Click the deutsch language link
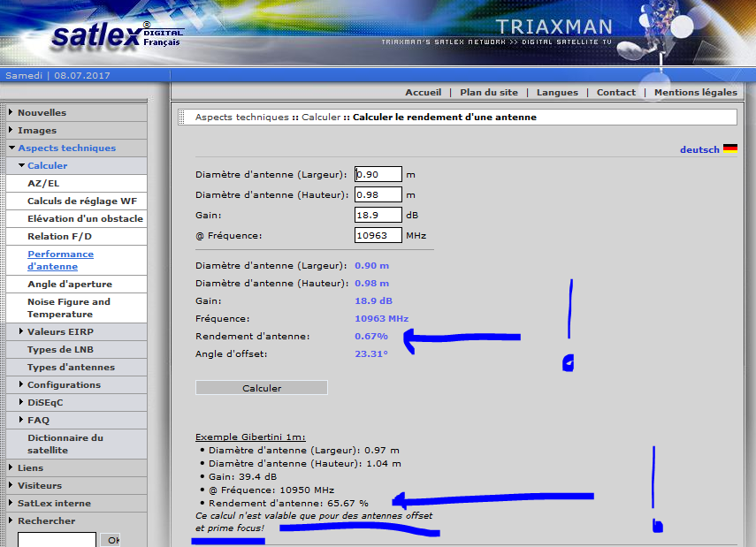Viewport: 756px width, 547px height. pos(699,150)
